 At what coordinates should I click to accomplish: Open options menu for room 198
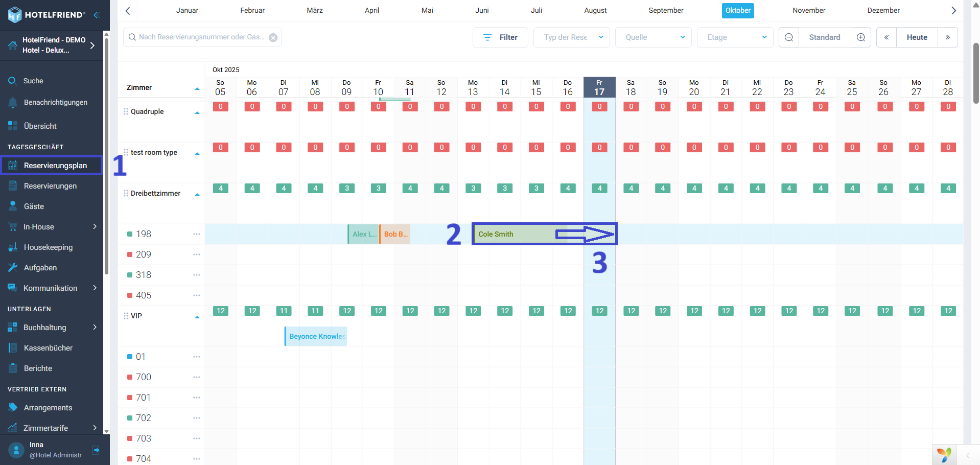pos(197,234)
